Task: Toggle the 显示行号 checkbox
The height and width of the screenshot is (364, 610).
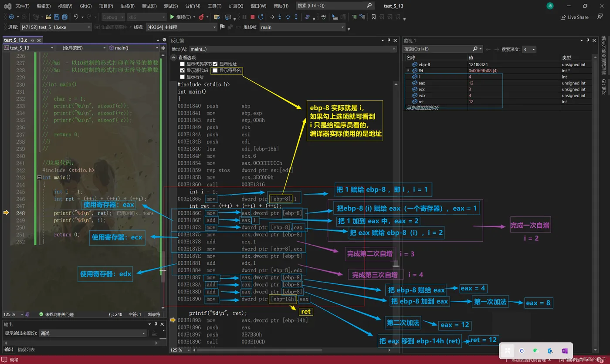Action: (x=182, y=77)
